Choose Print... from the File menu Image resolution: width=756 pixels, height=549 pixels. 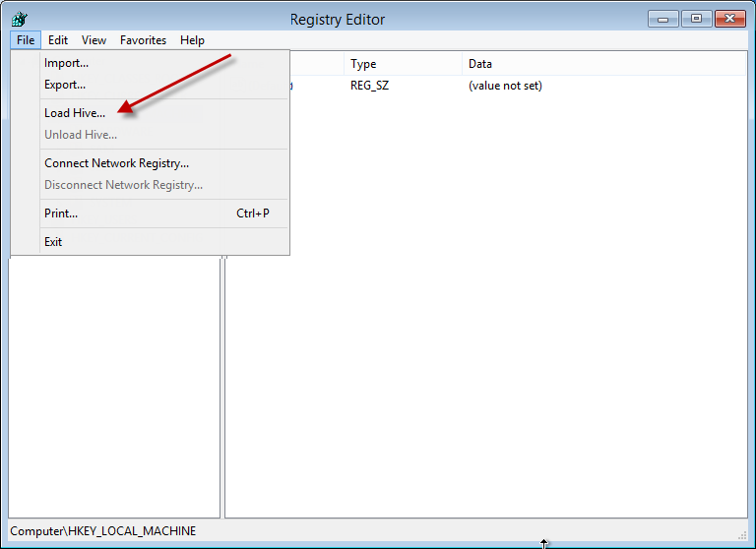pyautogui.click(x=61, y=213)
